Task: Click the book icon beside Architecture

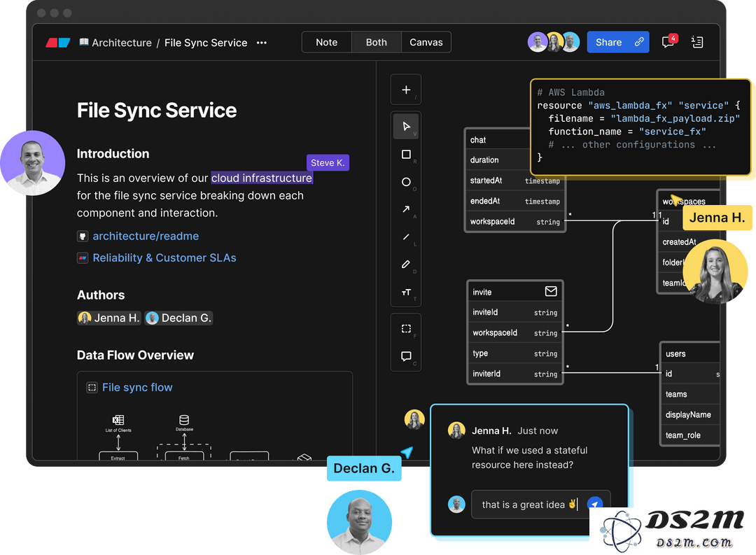Action: [84, 42]
